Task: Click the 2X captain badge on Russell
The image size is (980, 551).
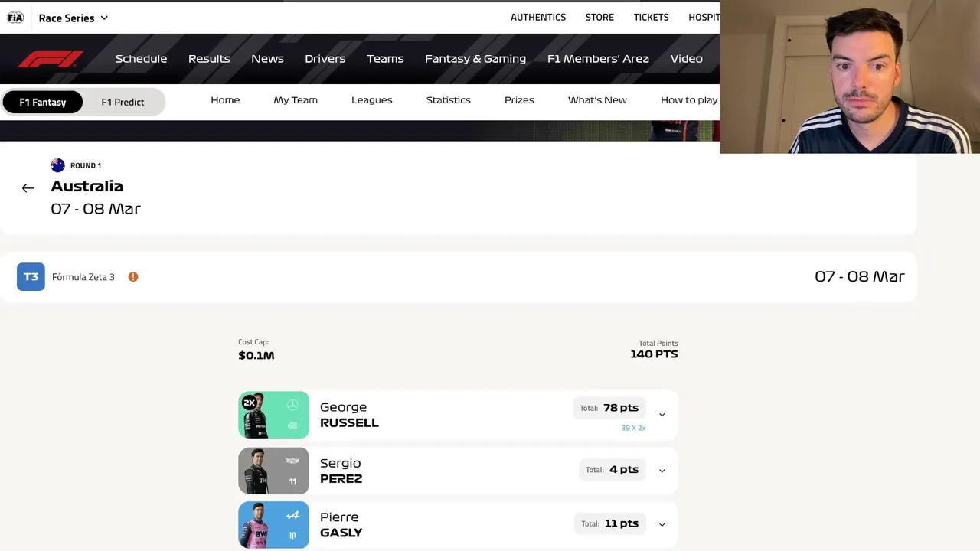Action: point(249,403)
